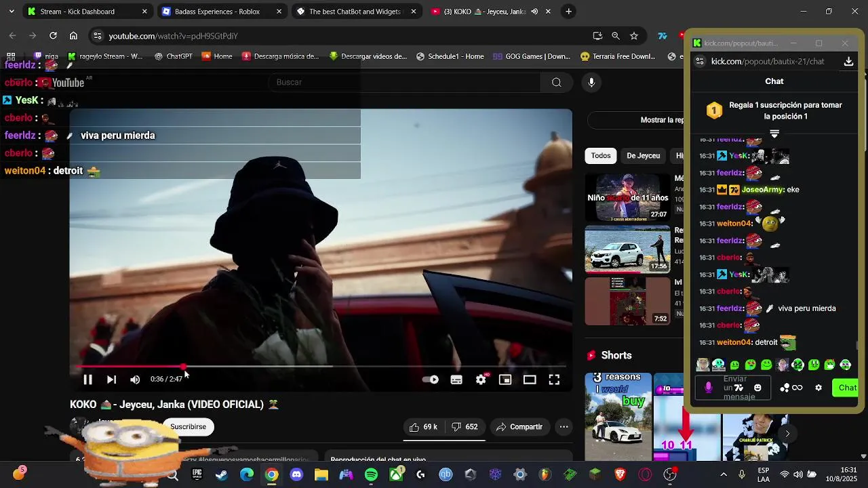
Task: Click the Compartir share button
Action: tap(519, 427)
